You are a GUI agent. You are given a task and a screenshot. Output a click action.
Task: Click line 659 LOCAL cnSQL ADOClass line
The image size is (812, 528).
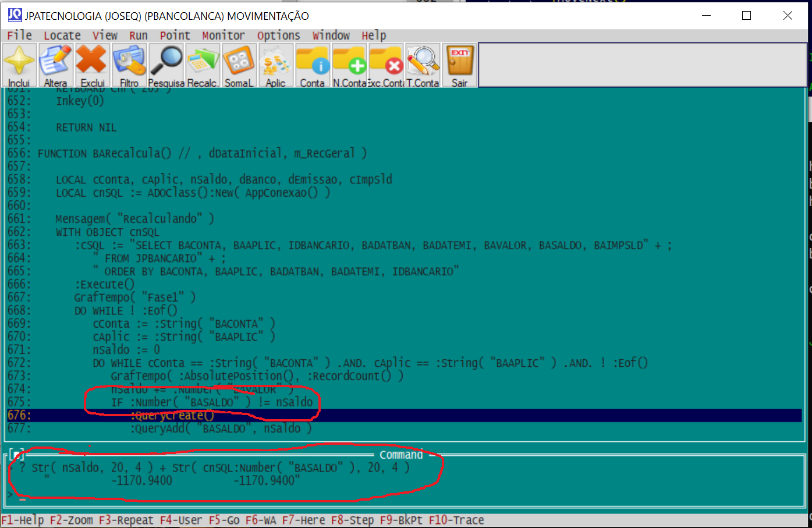(193, 193)
